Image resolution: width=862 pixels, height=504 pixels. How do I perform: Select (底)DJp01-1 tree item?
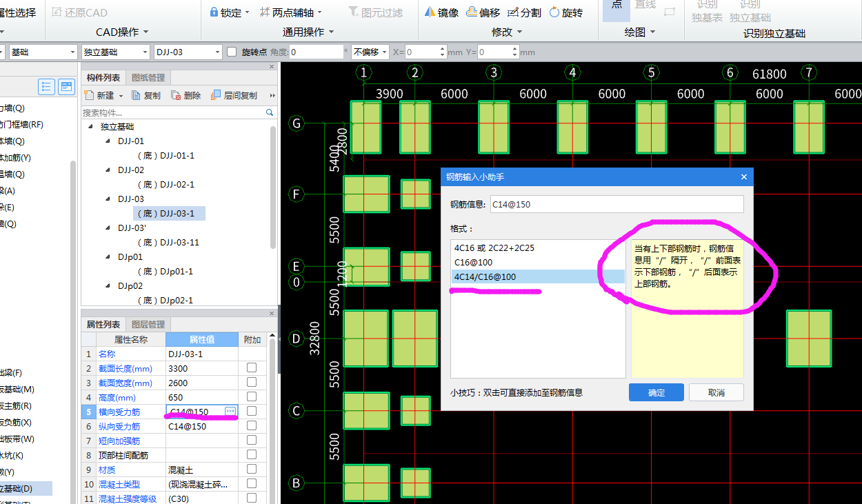(165, 271)
